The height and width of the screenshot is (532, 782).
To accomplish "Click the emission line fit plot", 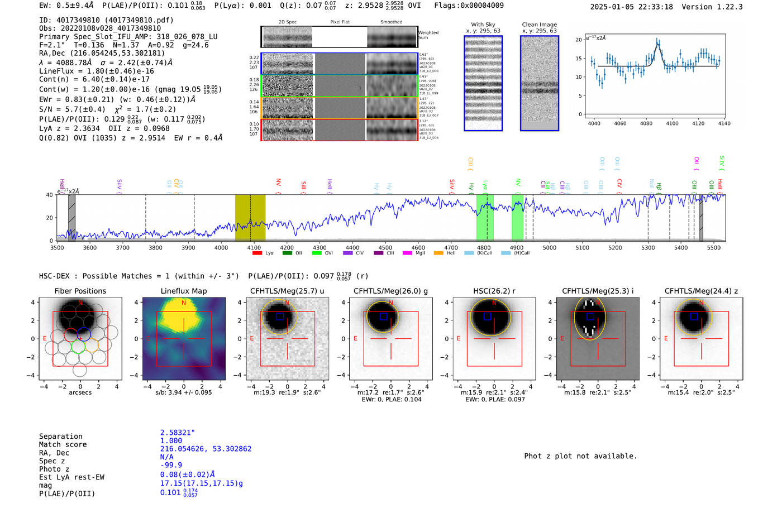I will click(x=655, y=76).
